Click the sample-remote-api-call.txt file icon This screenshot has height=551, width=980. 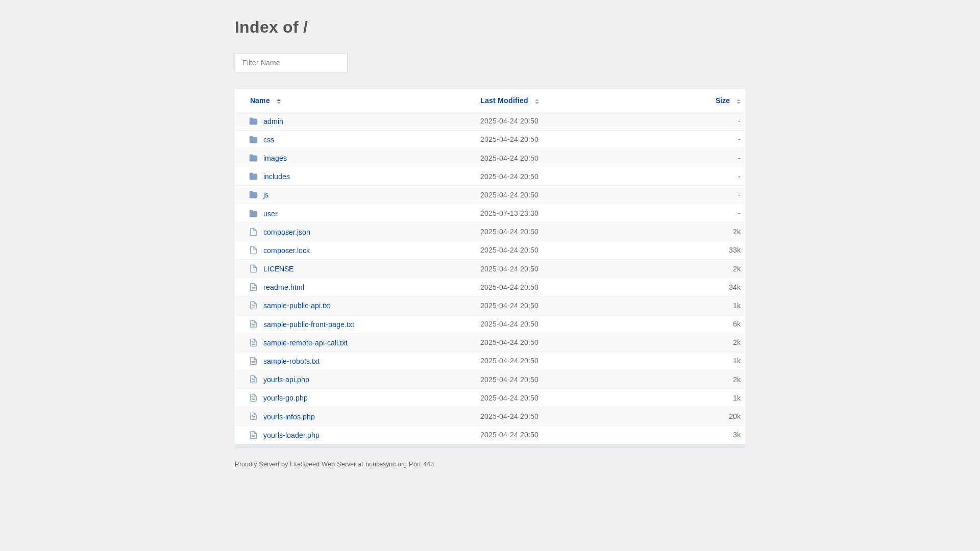tap(253, 343)
